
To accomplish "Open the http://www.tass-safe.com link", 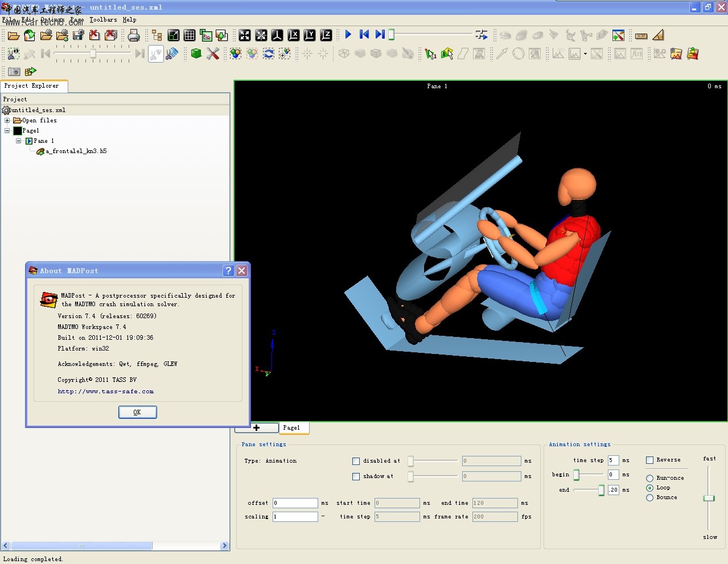I will click(x=105, y=392).
